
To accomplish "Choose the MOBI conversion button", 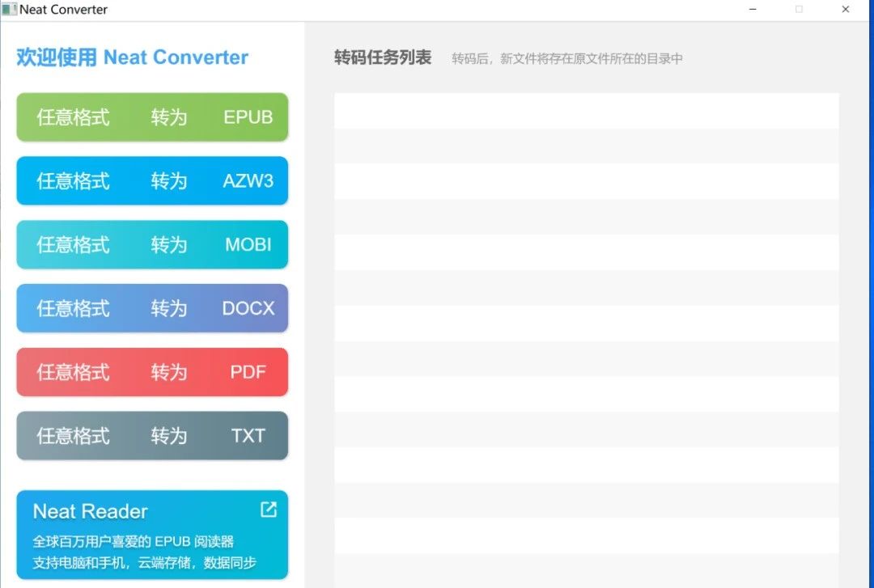I will click(152, 245).
